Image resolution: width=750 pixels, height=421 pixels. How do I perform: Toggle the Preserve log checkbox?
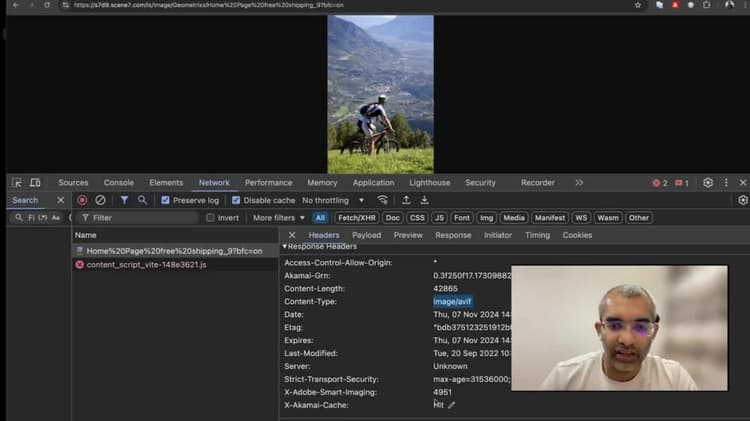[x=166, y=200]
